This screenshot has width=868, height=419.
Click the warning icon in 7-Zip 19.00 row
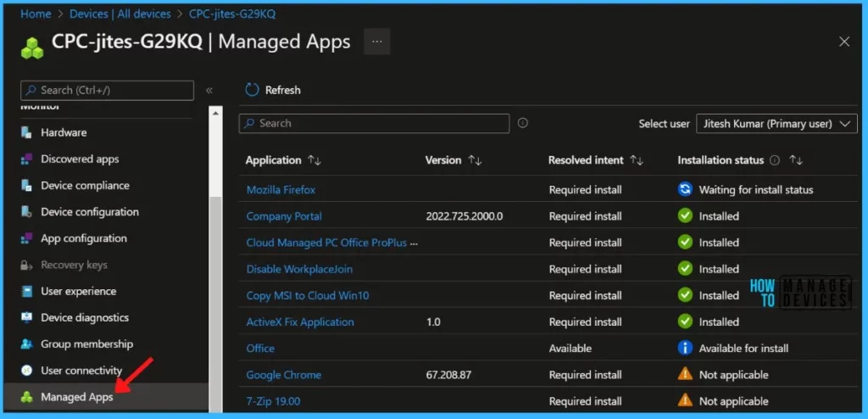685,400
